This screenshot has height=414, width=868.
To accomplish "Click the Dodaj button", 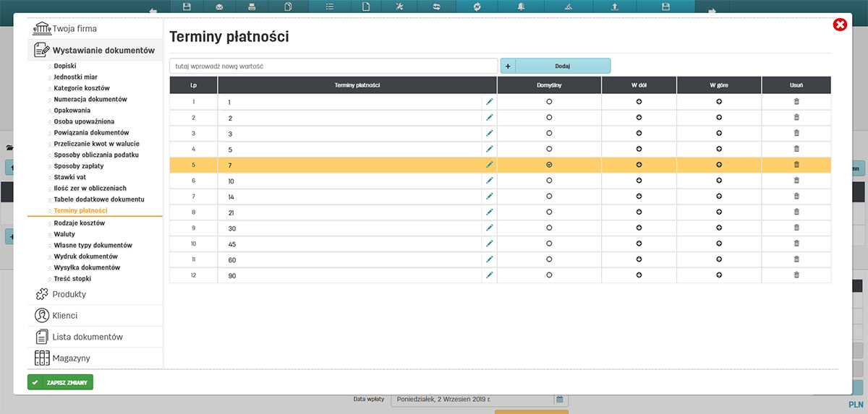I will (x=562, y=66).
